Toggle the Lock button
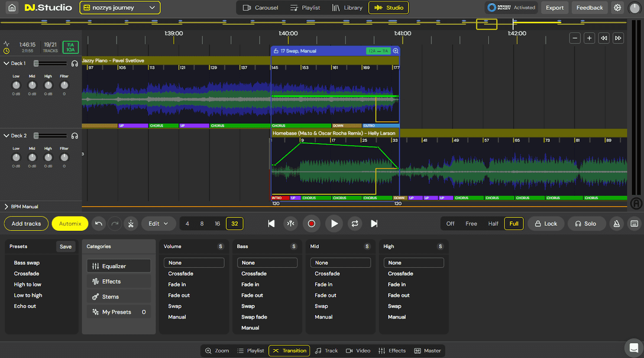The width and height of the screenshot is (644, 358). click(545, 224)
